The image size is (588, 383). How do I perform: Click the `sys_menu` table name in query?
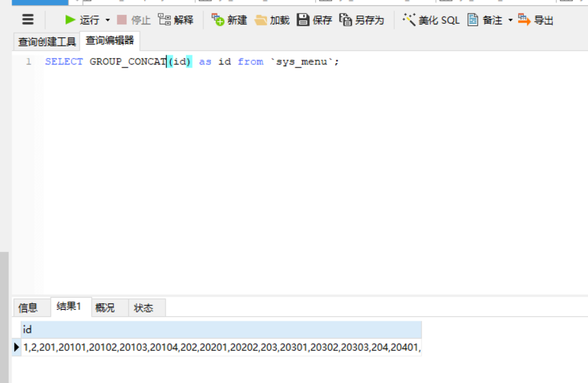pyautogui.click(x=302, y=62)
